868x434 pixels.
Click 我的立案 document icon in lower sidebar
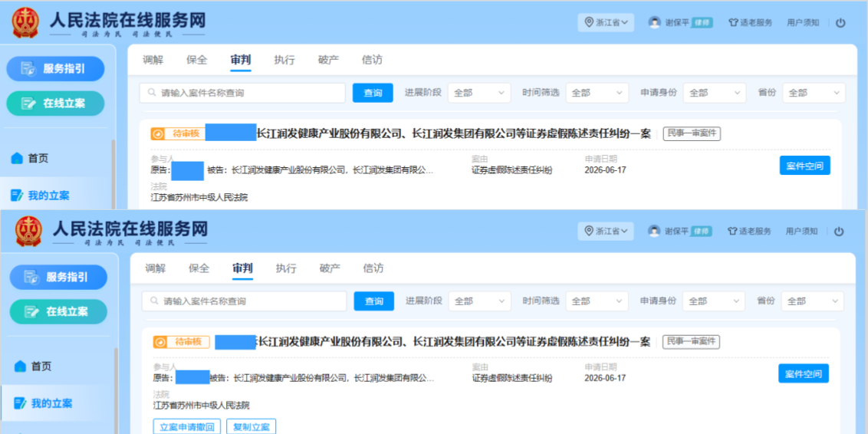(21, 403)
